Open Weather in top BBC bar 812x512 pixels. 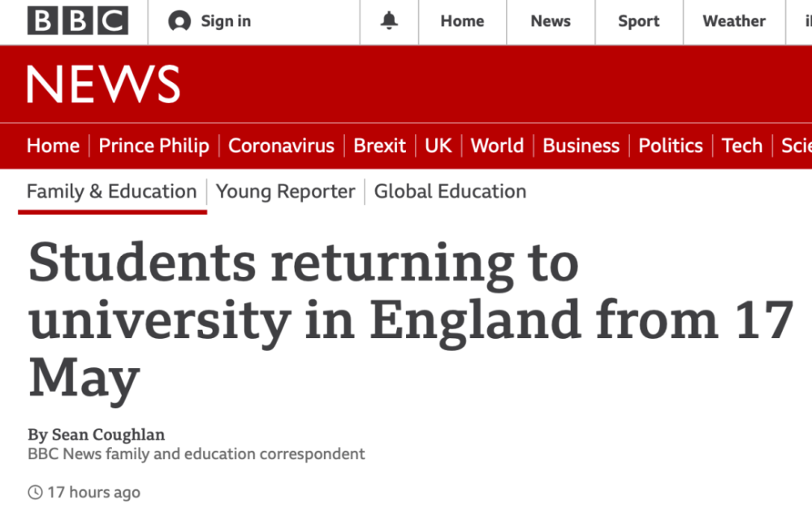(x=734, y=22)
